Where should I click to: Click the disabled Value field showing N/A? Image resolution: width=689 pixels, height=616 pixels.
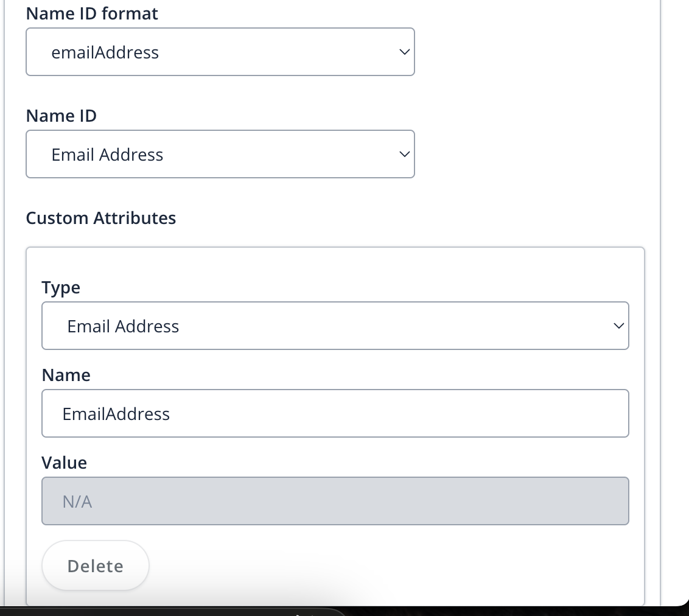click(335, 501)
